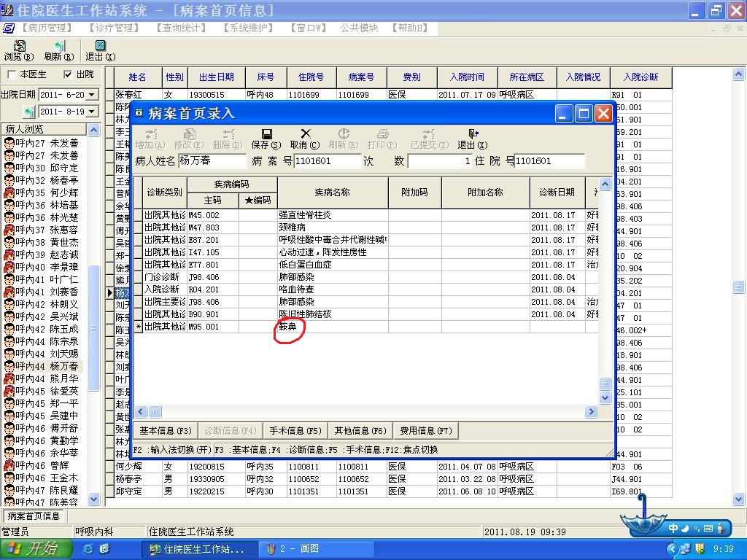Click the 疾病名称 cell containing 鞍鼻
747x560 pixels.
pos(333,327)
